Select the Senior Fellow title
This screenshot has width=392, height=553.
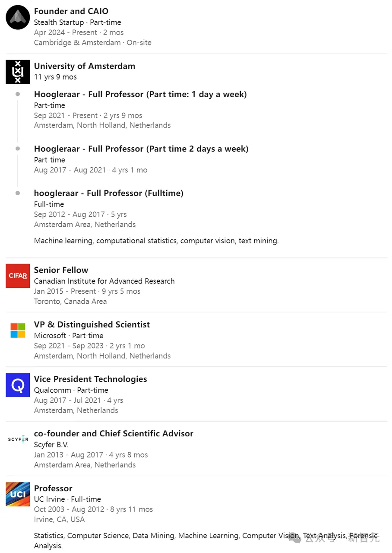(x=61, y=270)
